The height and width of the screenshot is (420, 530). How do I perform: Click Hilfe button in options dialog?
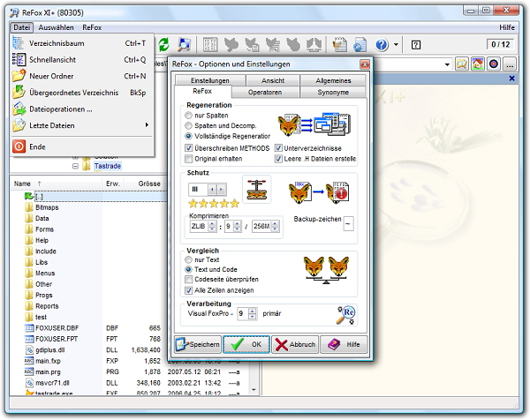pos(344,344)
